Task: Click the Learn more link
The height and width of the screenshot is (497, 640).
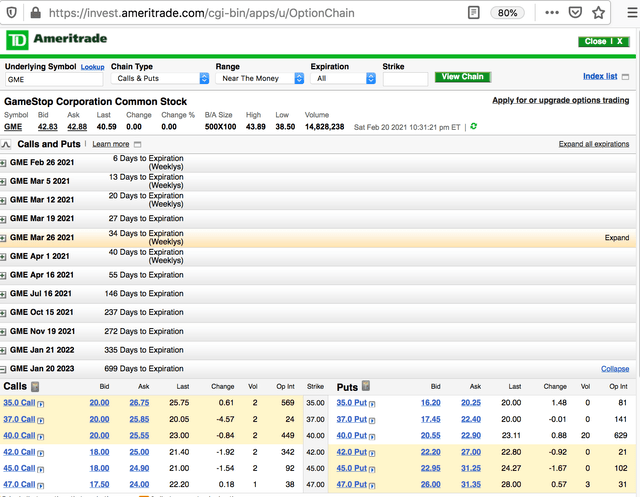Action: (x=111, y=144)
